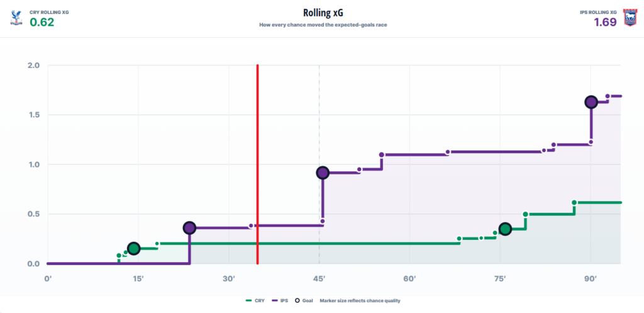The height and width of the screenshot is (313, 644).
Task: Select the Ipswich goal marker near 23'
Action: 189,228
